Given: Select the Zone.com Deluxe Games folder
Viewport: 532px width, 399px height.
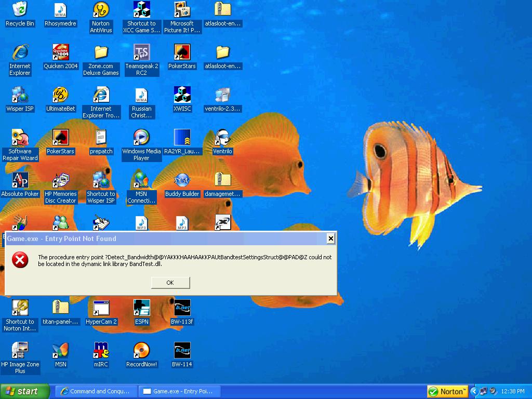Looking at the screenshot, I should 101,52.
